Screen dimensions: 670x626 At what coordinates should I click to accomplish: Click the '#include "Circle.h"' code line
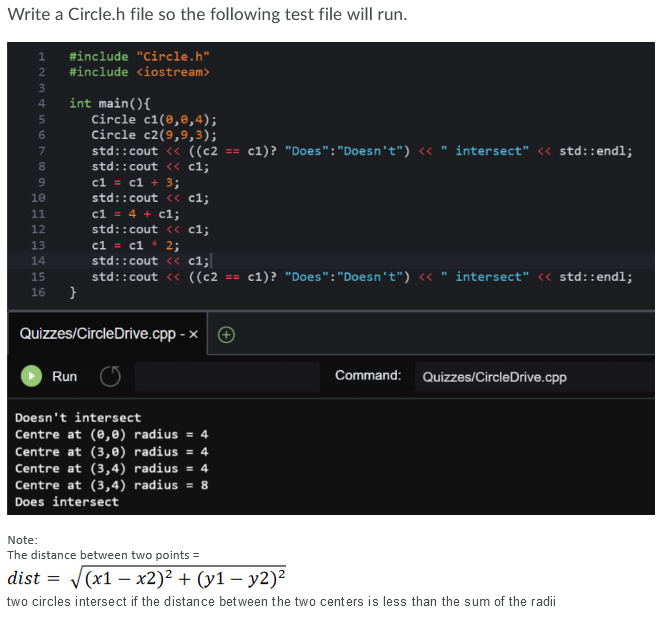(x=139, y=56)
